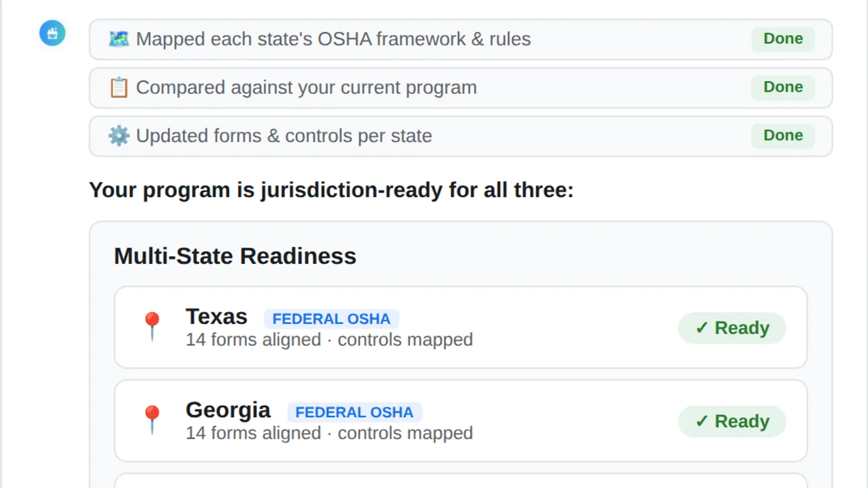The image size is (868, 488).
Task: Click Georgia's '14 forms aligned' description text
Action: click(253, 433)
